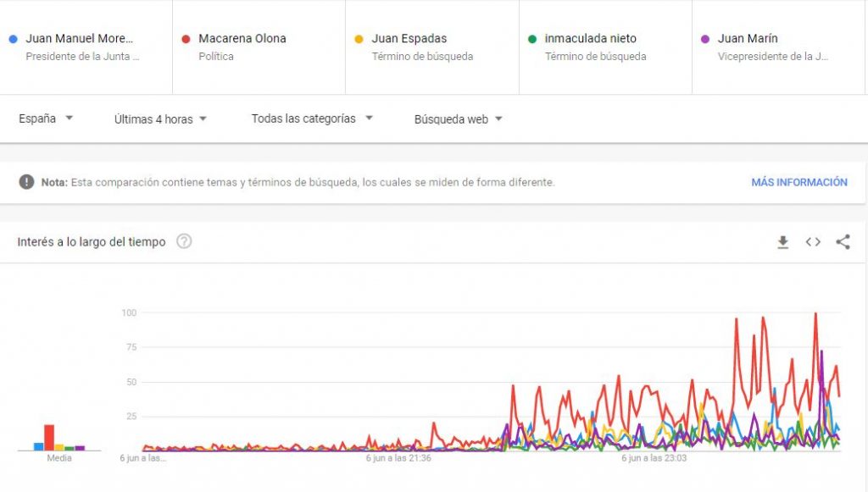Download the interest over time chart data
Screen dimensions: 868x492
[783, 242]
